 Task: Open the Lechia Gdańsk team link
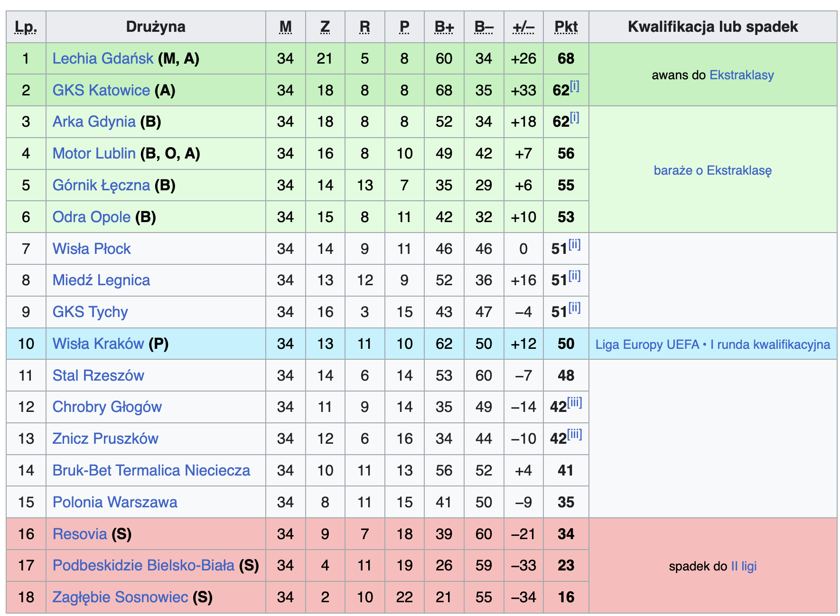[x=103, y=58]
